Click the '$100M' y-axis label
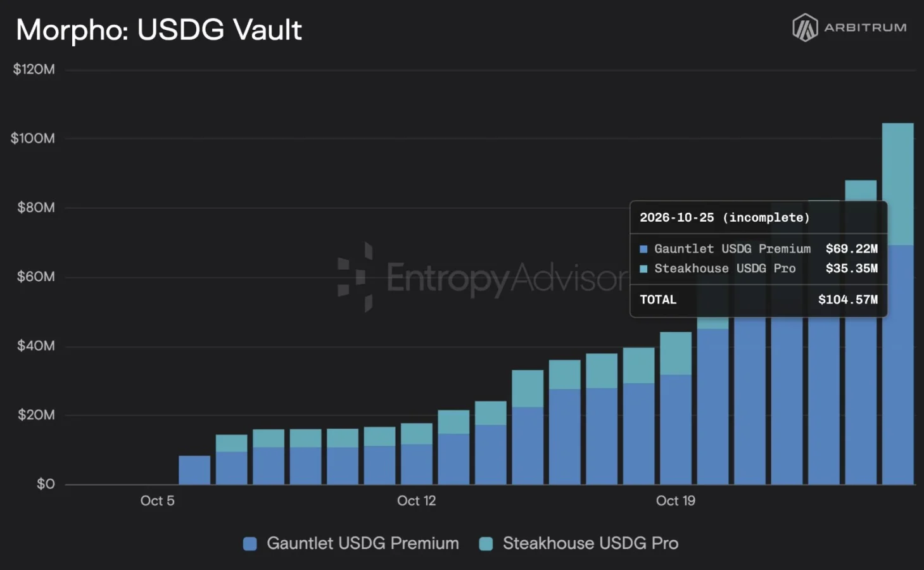This screenshot has width=924, height=570. (x=33, y=138)
